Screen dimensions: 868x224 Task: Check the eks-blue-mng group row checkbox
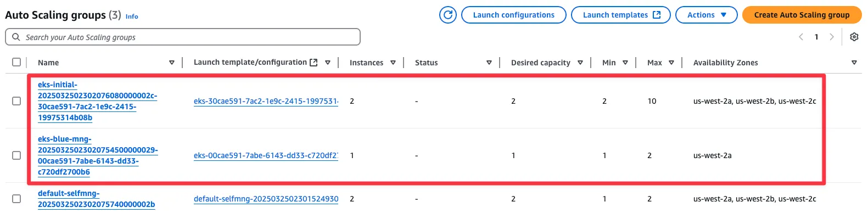[x=16, y=155]
